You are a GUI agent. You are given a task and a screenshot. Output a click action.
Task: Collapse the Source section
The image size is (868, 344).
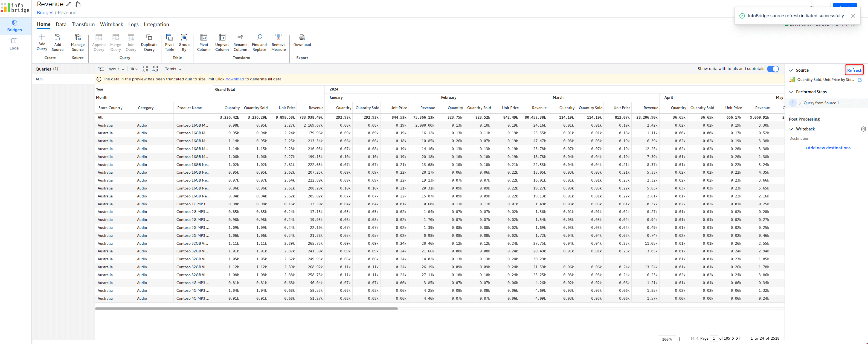(791, 70)
